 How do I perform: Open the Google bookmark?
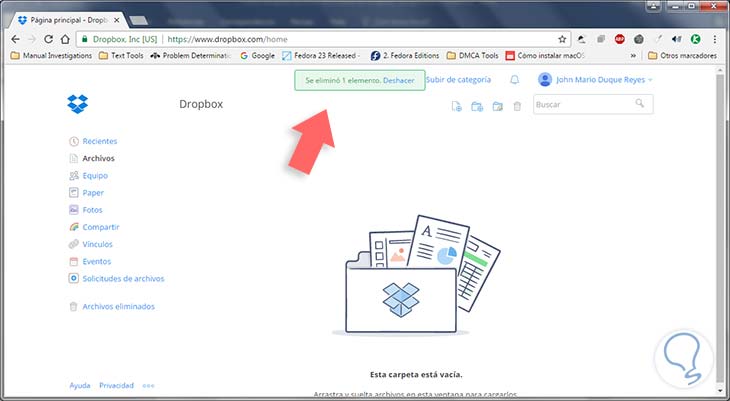(x=257, y=55)
